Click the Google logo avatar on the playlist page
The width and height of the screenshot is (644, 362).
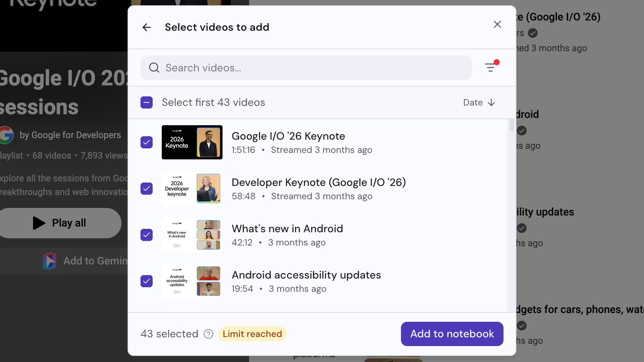5,135
